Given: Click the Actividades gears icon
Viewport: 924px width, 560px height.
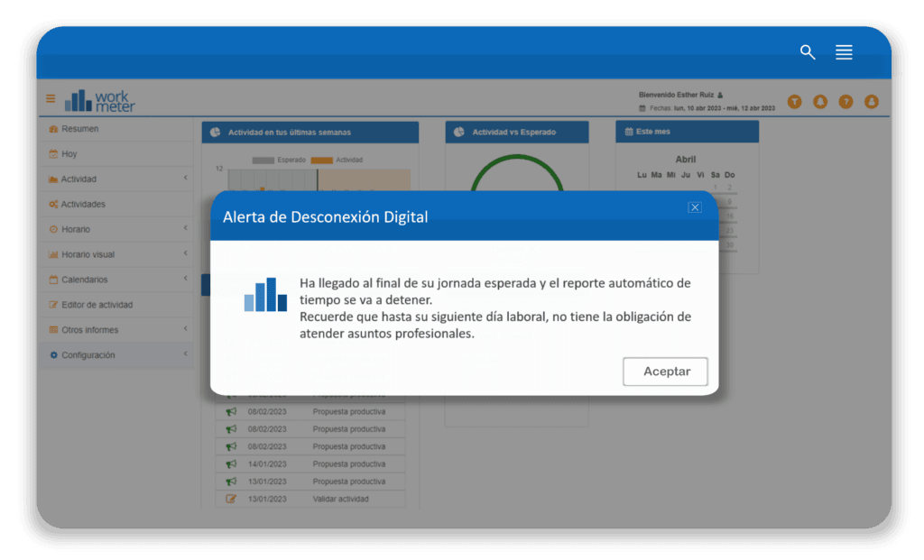Looking at the screenshot, I should point(53,205).
